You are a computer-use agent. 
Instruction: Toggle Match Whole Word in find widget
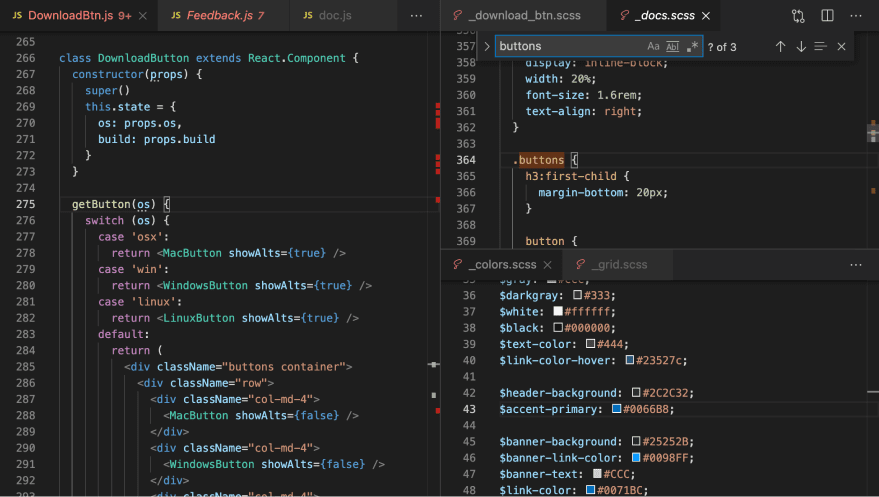(x=672, y=47)
